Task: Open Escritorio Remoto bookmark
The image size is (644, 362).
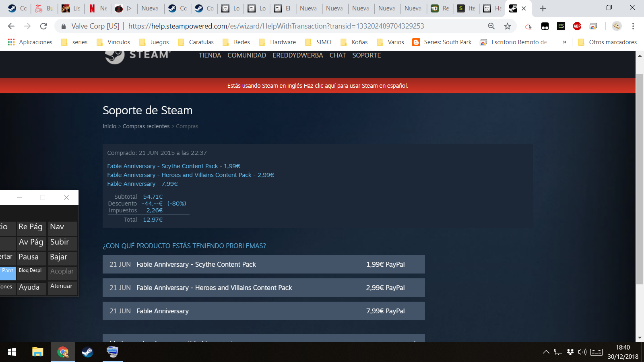Action: tap(514, 42)
